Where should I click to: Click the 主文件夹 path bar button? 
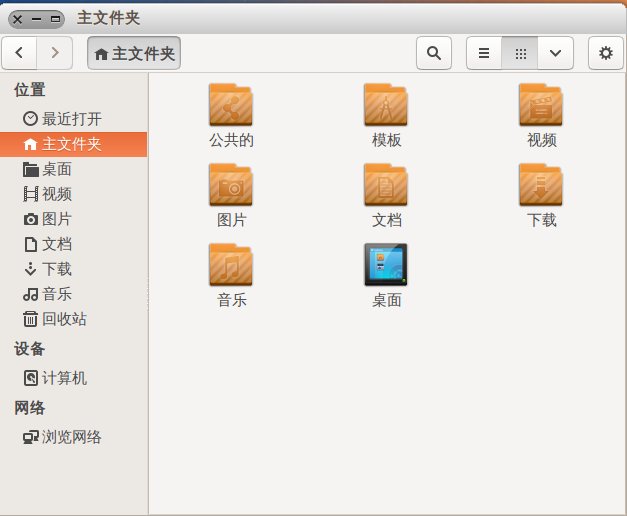click(134, 53)
